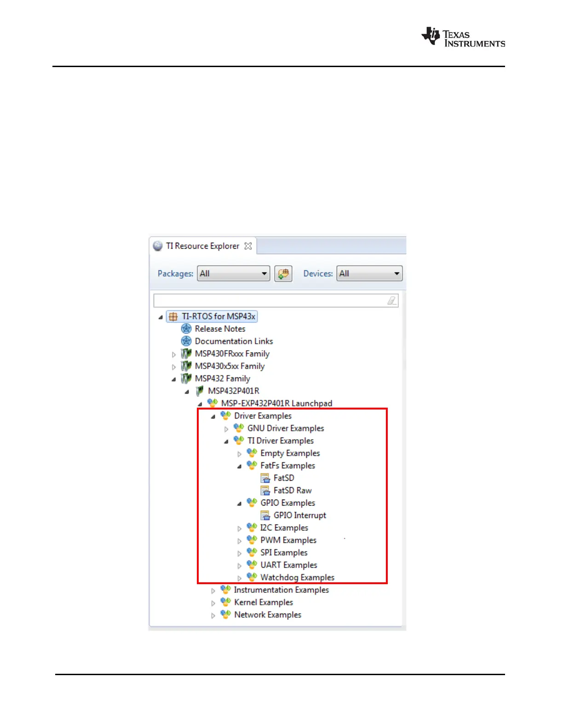This screenshot has height=728, width=563.
Task: Click the MSP430FRxxx Family chip icon
Action: 186,353
